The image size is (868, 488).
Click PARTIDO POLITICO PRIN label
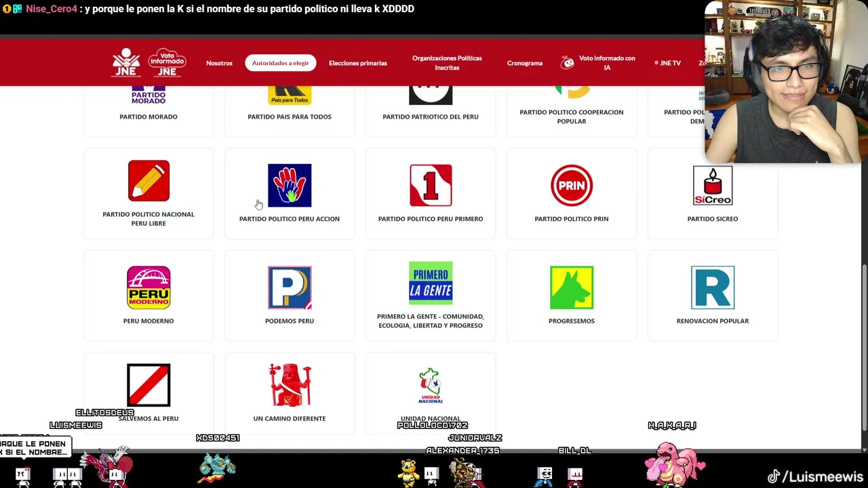tap(572, 219)
